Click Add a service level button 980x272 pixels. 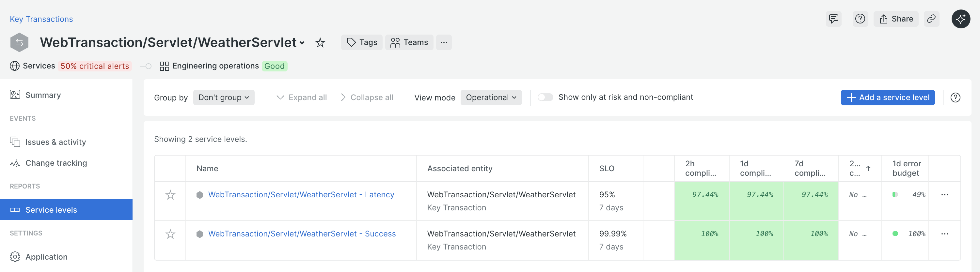[x=887, y=98]
